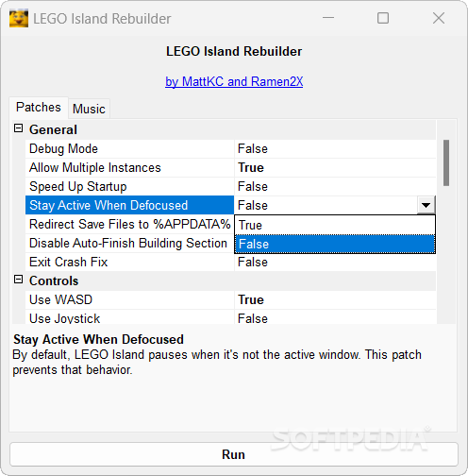
Task: Click the LEGO Island Rebuilder app icon
Action: click(19, 19)
